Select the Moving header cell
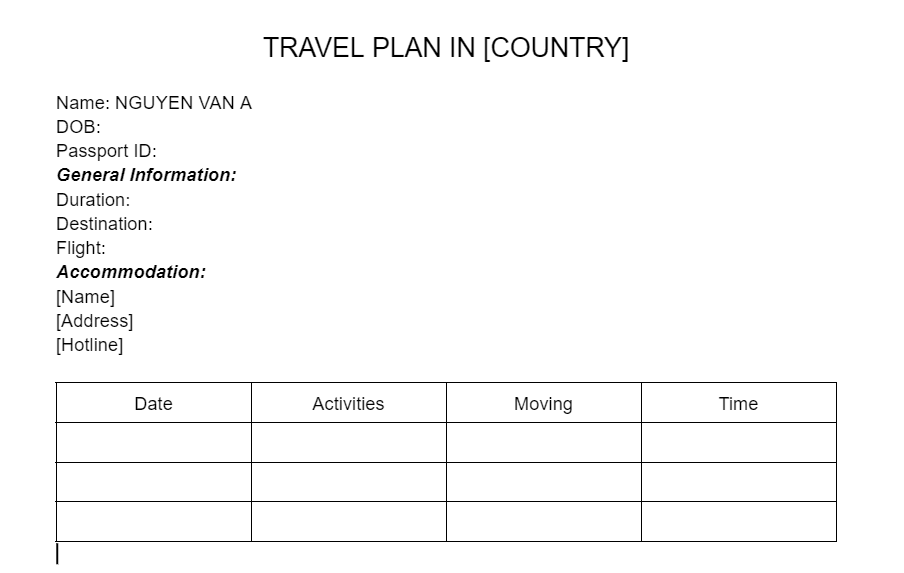 [543, 404]
